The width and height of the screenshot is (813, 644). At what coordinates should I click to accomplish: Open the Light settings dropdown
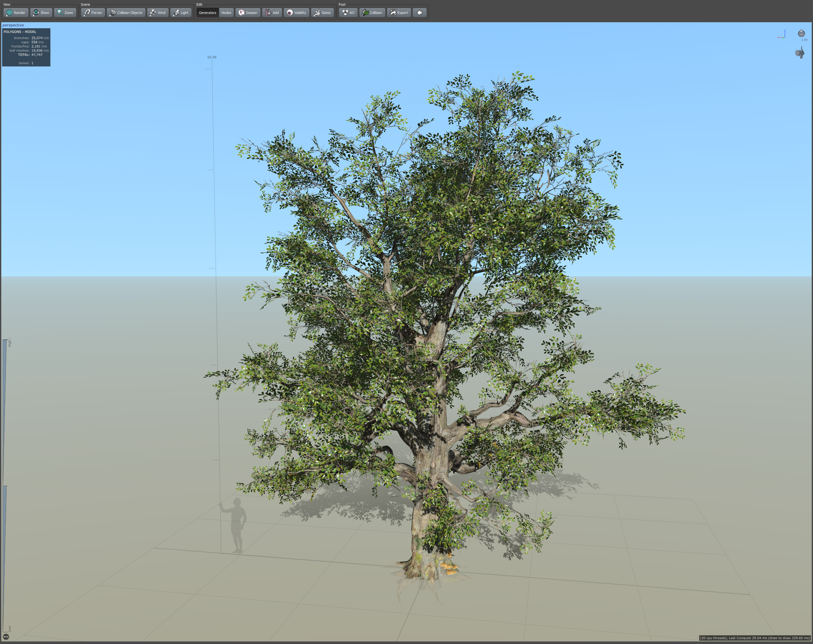pyautogui.click(x=181, y=12)
